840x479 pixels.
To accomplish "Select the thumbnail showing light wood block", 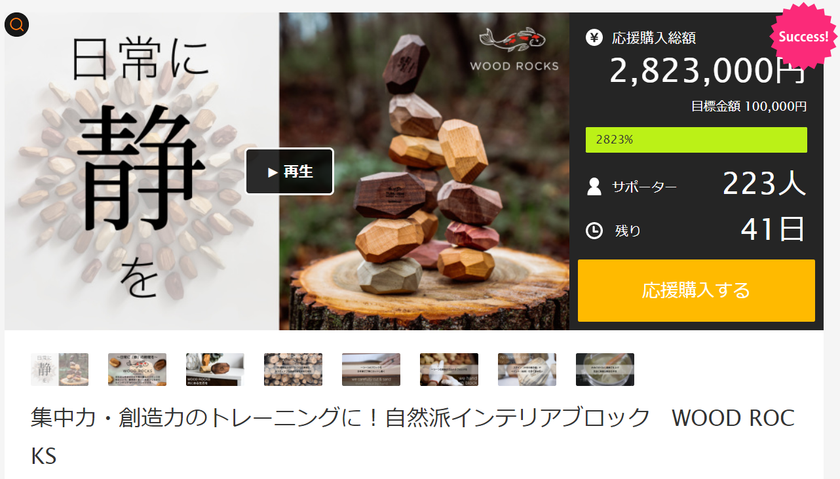I will click(x=527, y=369).
